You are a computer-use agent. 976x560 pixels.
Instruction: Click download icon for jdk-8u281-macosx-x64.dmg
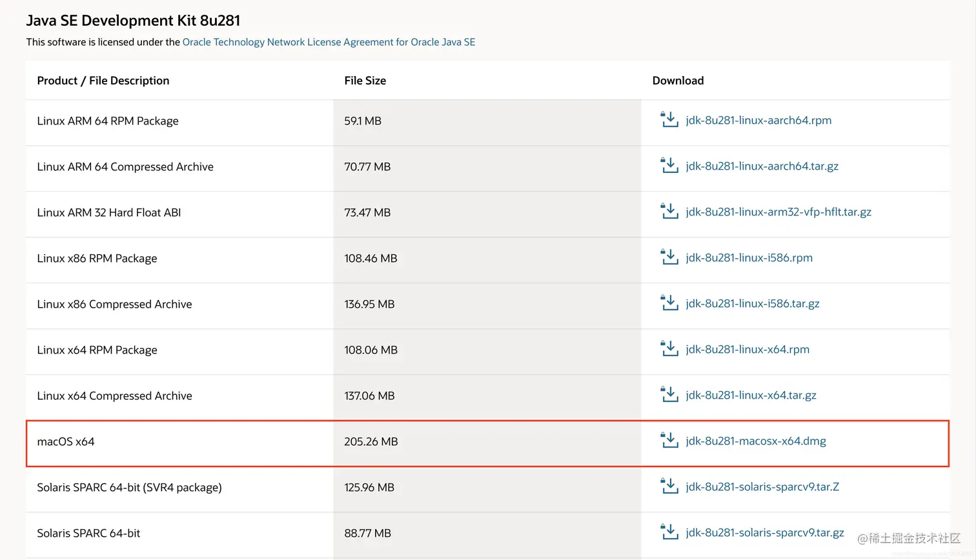tap(669, 440)
